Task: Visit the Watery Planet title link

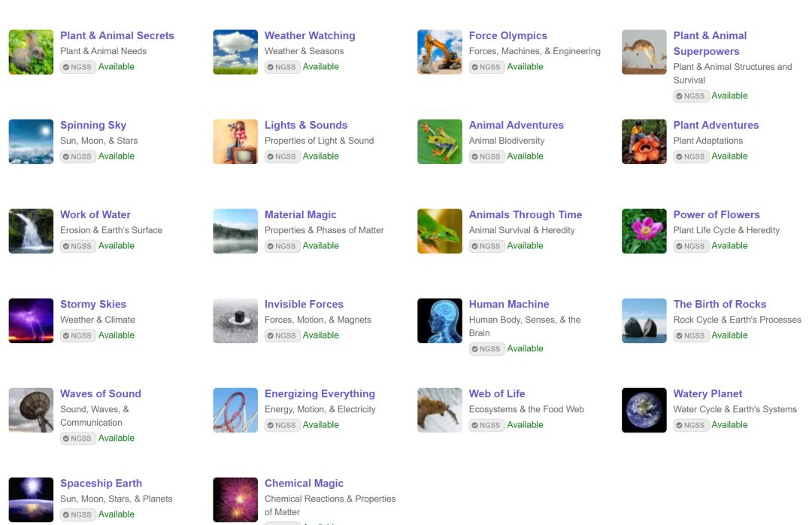Action: 708,394
